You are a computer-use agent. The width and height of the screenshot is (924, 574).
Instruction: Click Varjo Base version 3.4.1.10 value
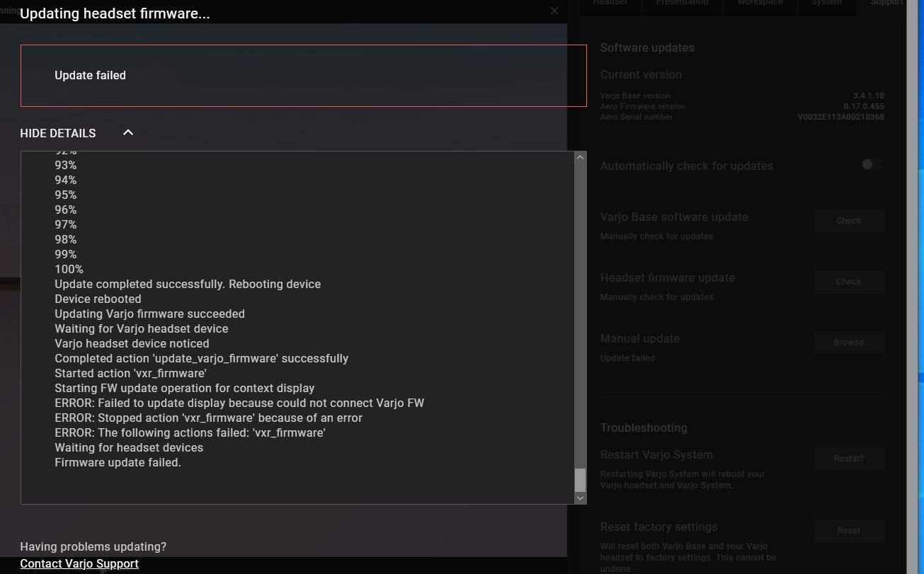(x=868, y=96)
